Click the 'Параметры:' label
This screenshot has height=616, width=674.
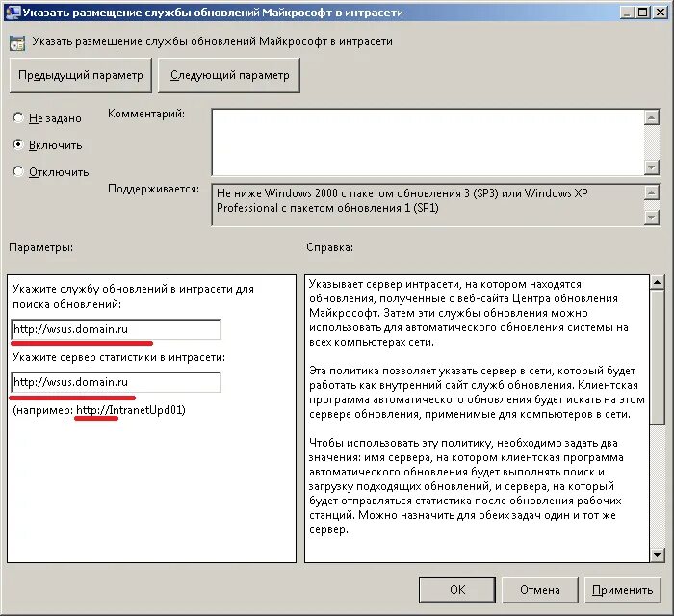point(40,247)
